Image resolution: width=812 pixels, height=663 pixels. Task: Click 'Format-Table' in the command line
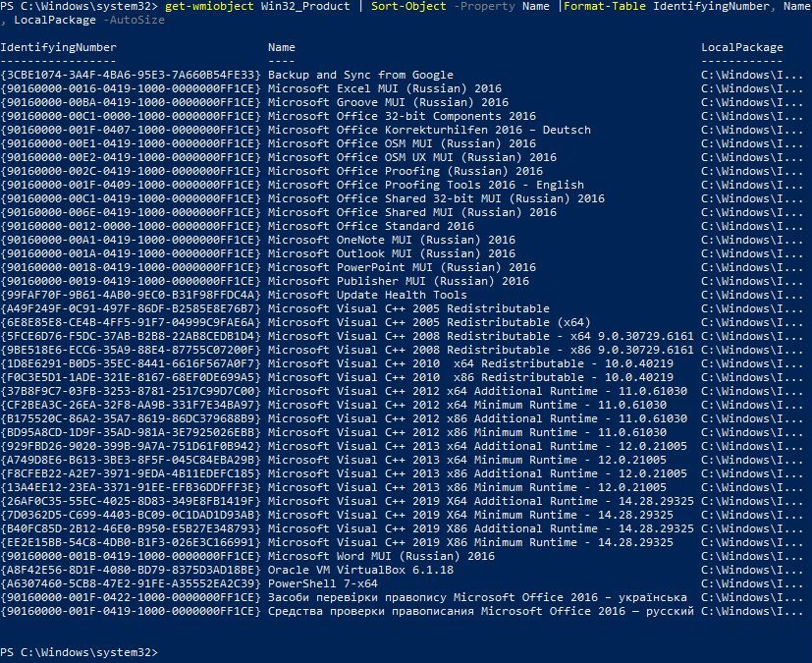(605, 6)
